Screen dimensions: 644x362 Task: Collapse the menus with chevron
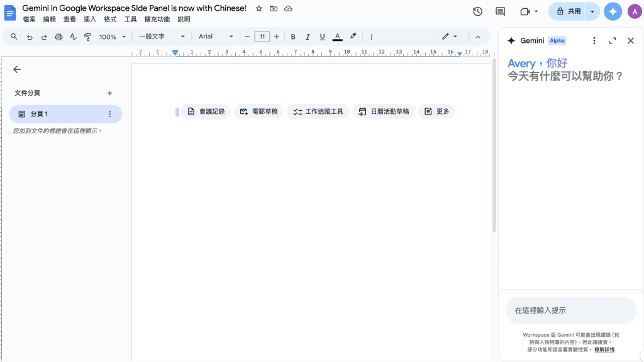(x=478, y=37)
